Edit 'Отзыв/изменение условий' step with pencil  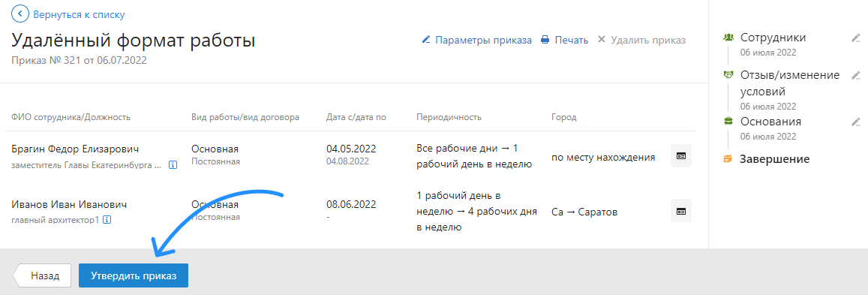click(856, 75)
